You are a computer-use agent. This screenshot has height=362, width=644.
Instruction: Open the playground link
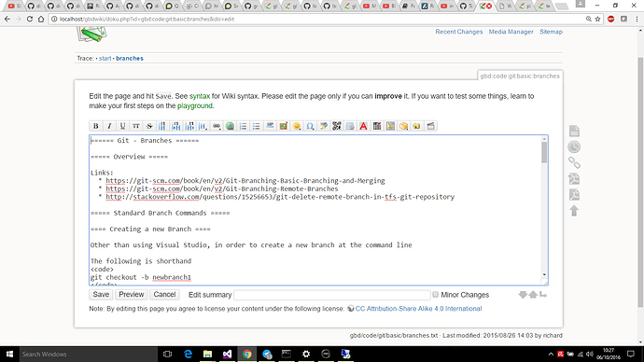(195, 105)
